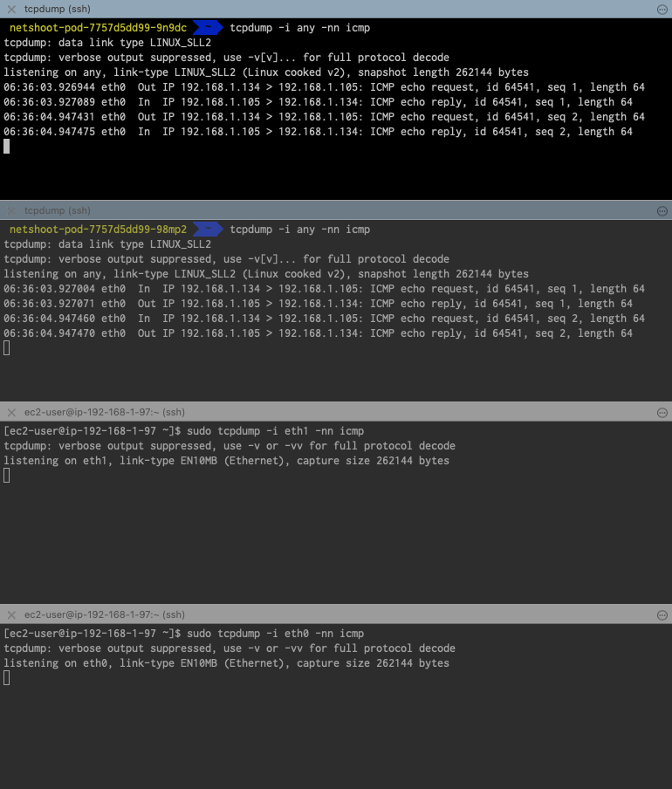Close the pane running tcpdump on eth1
672x789 pixels.
(x=11, y=413)
